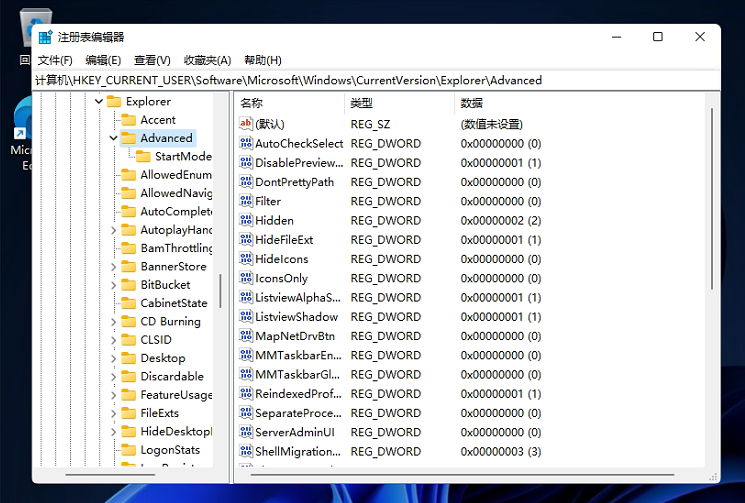The image size is (745, 503).
Task: Sort values by the 名称 column header
Action: (x=290, y=103)
